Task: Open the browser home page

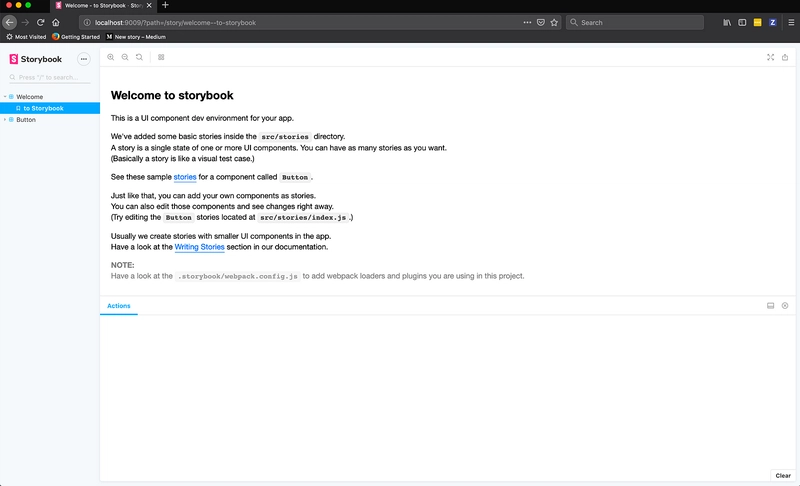Action: (56, 22)
